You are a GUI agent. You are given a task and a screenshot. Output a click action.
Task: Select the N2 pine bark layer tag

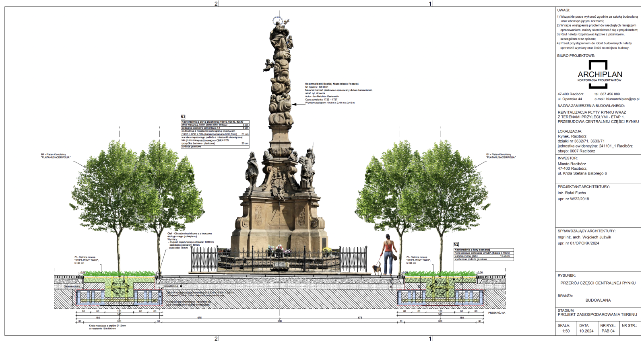pos(456,244)
